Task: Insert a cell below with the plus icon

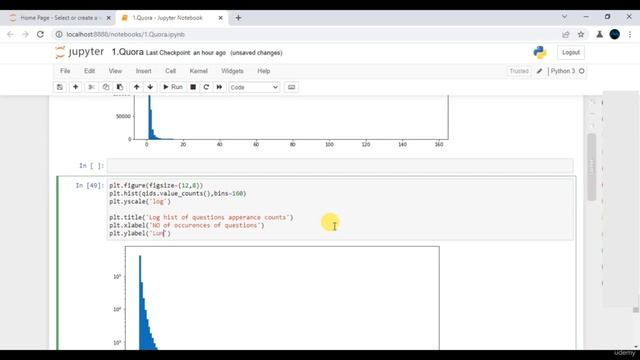Action: (76, 87)
